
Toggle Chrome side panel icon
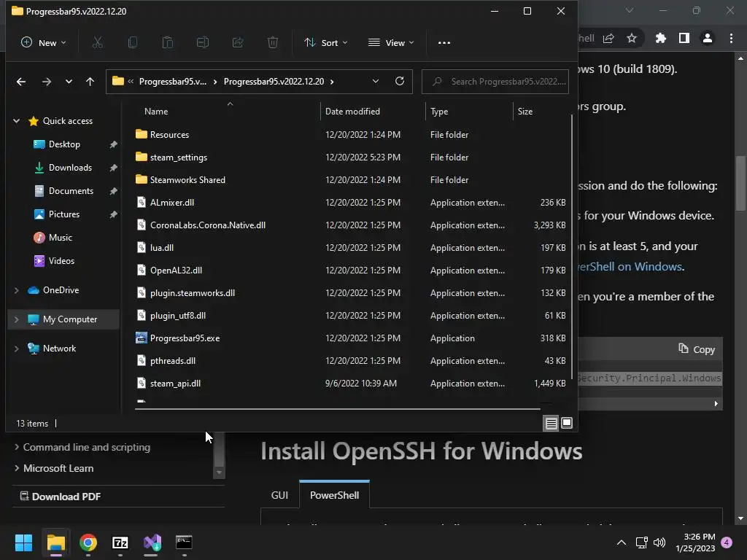[684, 38]
